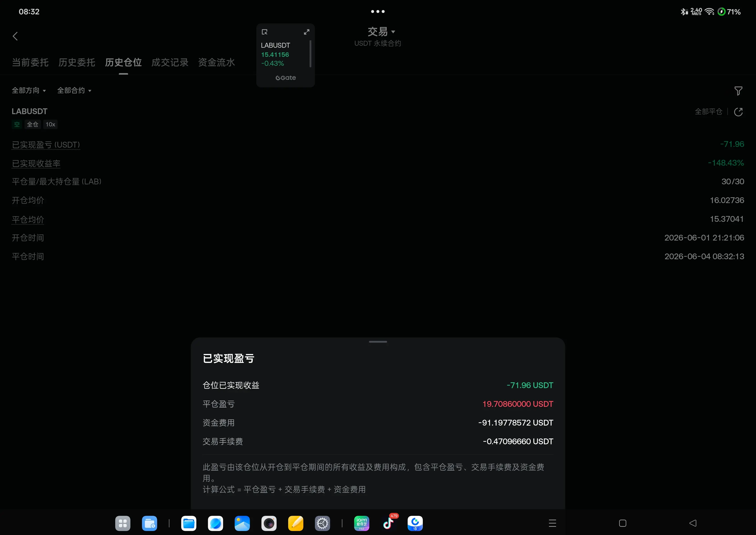Expand the floating LABUSDT widget to fullscreen
This screenshot has width=756, height=535.
tap(306, 32)
